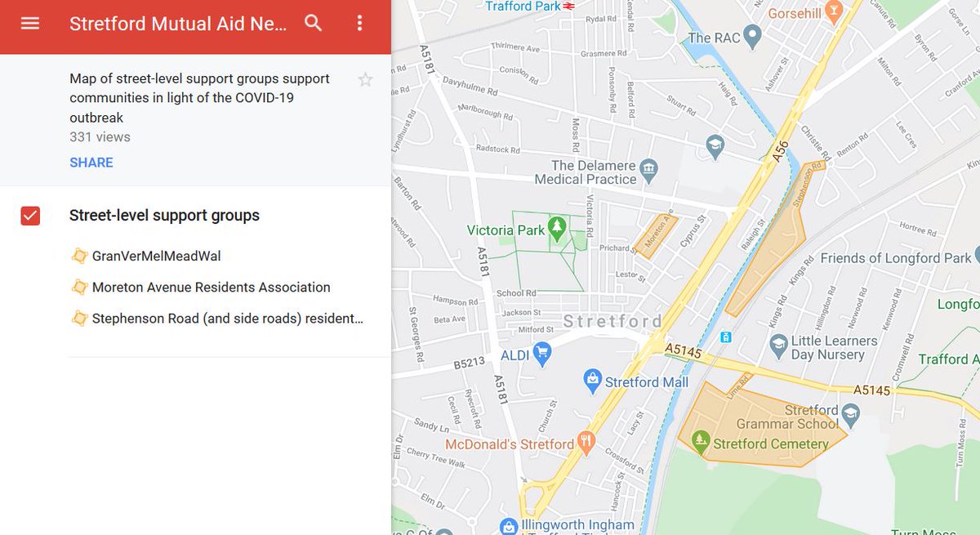Click the SHARE link

coord(91,162)
